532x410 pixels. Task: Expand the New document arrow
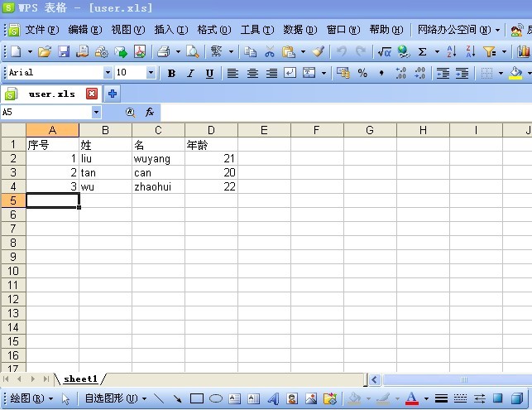tap(30, 51)
